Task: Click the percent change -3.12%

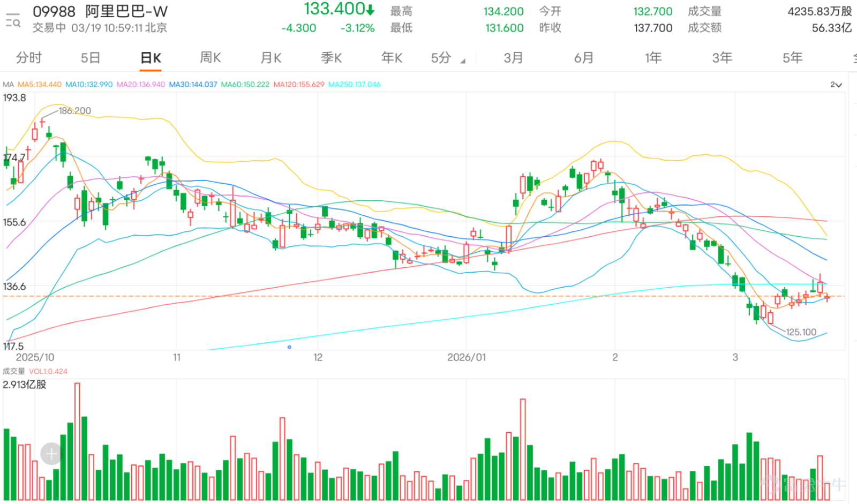Action: [x=358, y=28]
